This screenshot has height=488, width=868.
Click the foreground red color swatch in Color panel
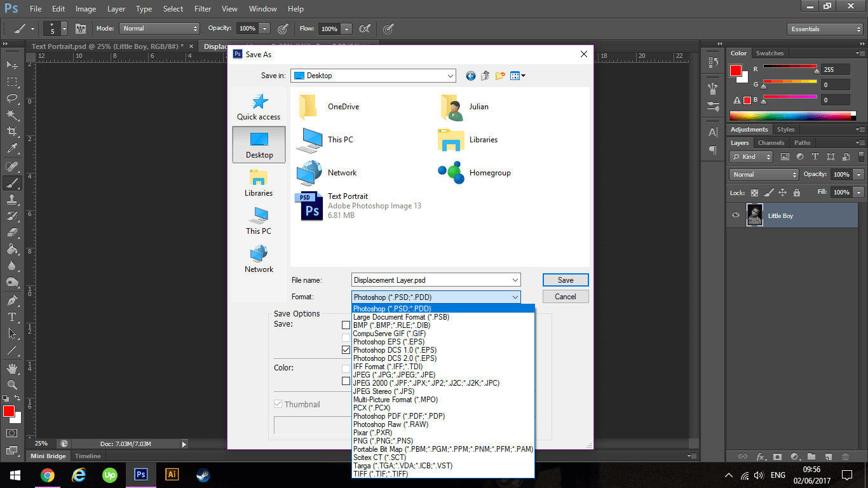(736, 71)
